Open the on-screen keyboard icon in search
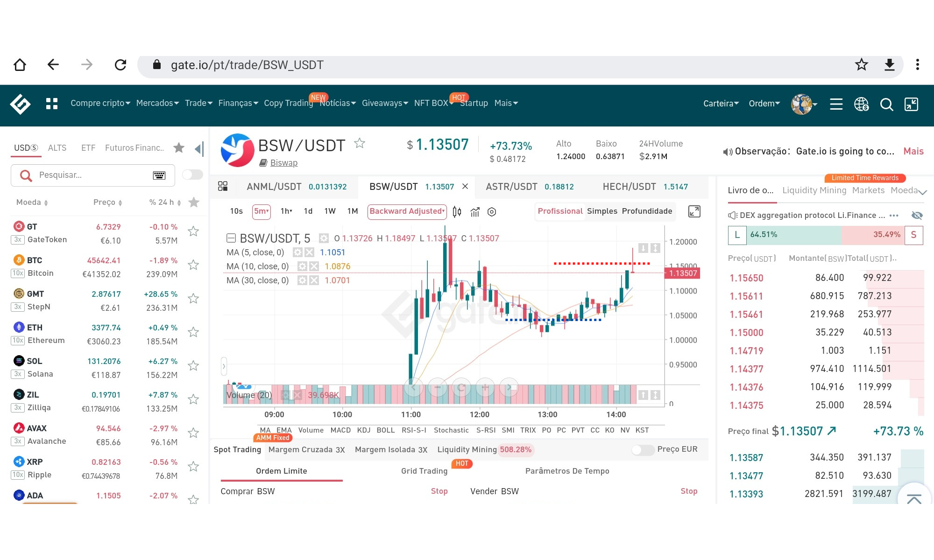934x560 pixels. click(159, 175)
